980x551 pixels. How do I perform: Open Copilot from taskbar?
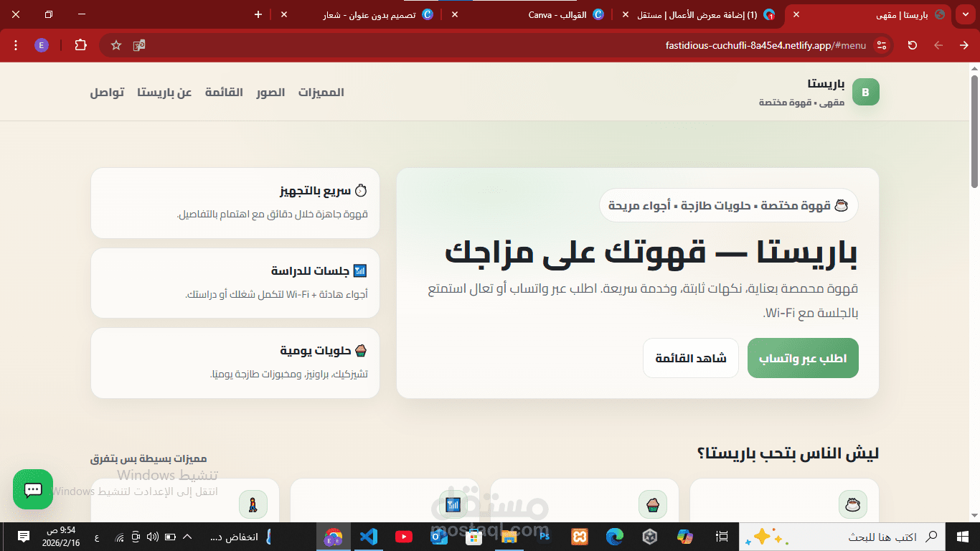point(685,537)
